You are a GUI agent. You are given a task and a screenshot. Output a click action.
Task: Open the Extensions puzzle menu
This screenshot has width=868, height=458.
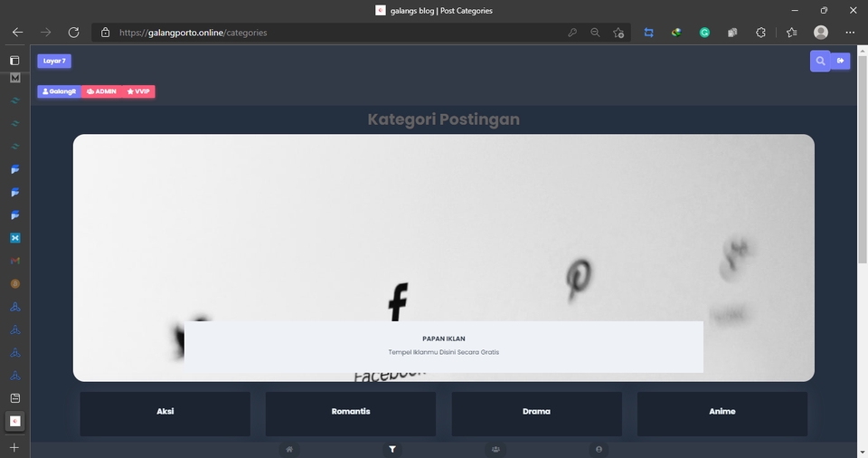(760, 33)
